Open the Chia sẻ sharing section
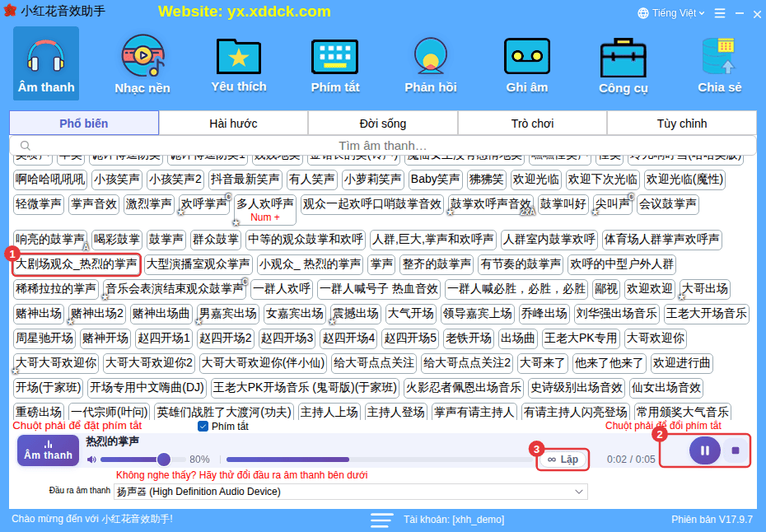 (719, 63)
